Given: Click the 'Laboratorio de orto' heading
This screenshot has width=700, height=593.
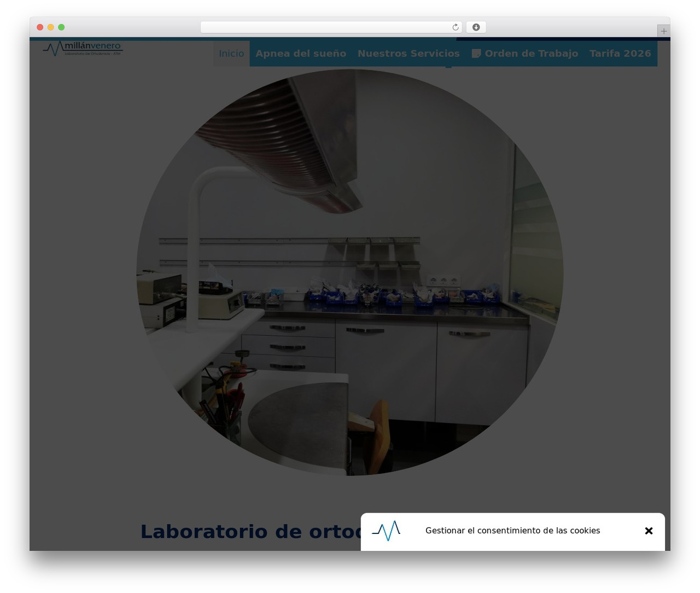Looking at the screenshot, I should 250,532.
